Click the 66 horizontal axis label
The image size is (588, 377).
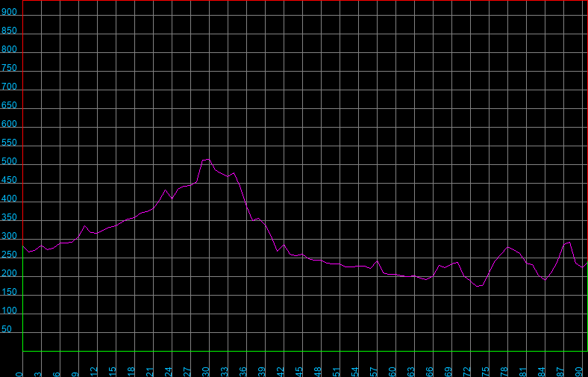(x=430, y=372)
